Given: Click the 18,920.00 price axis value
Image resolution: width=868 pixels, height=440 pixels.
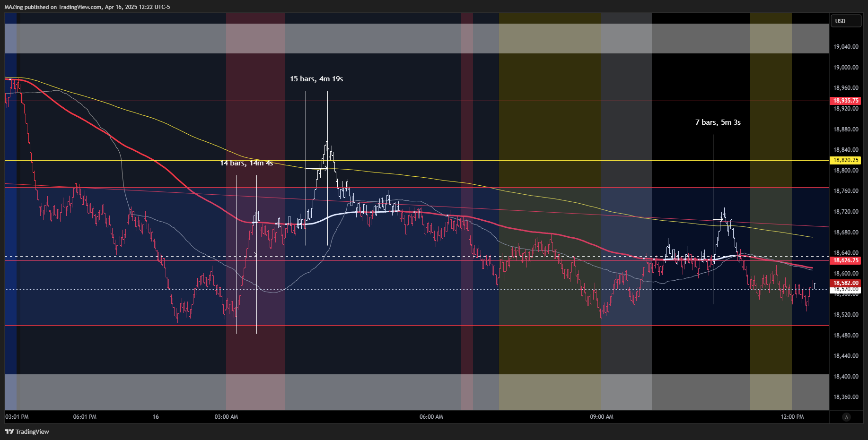Looking at the screenshot, I should pos(846,109).
